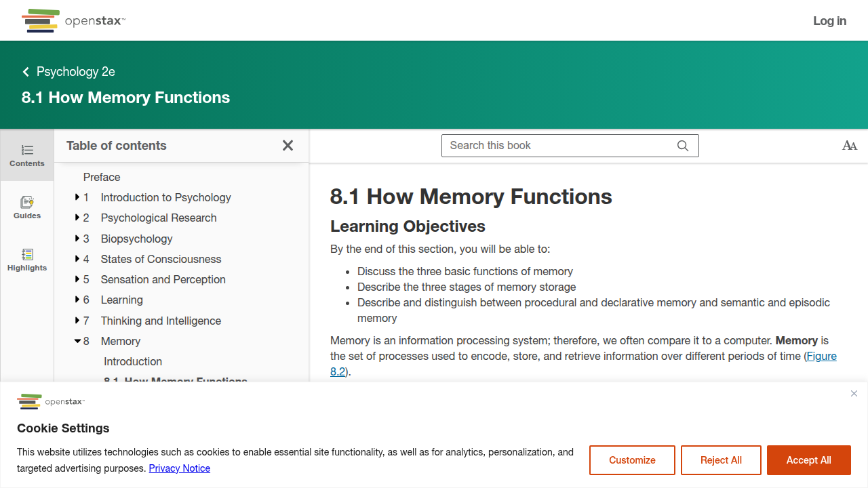
Task: Click Accept All cookies
Action: [809, 460]
